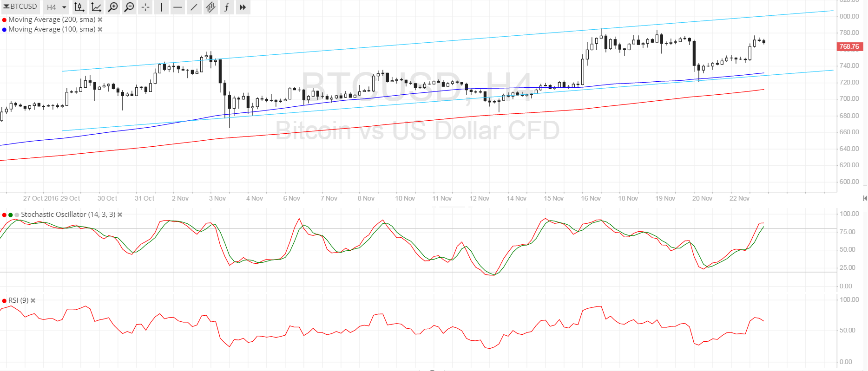Open the line chart indicators tool
Viewport: 868px width, 371px height.
tap(96, 7)
